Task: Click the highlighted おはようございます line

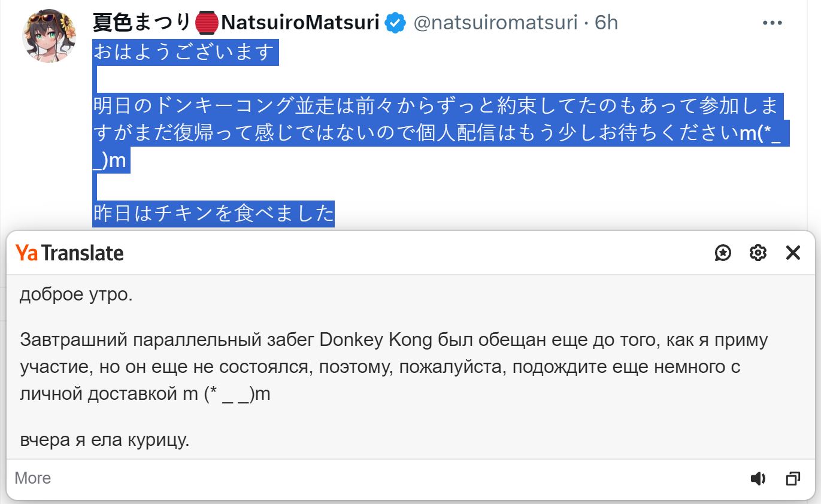Action: (x=183, y=53)
